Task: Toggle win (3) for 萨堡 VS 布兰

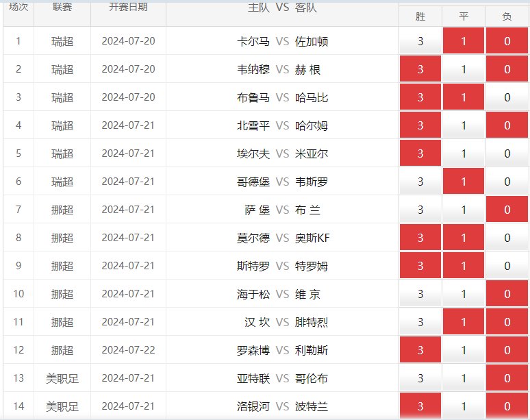Action: click(420, 210)
